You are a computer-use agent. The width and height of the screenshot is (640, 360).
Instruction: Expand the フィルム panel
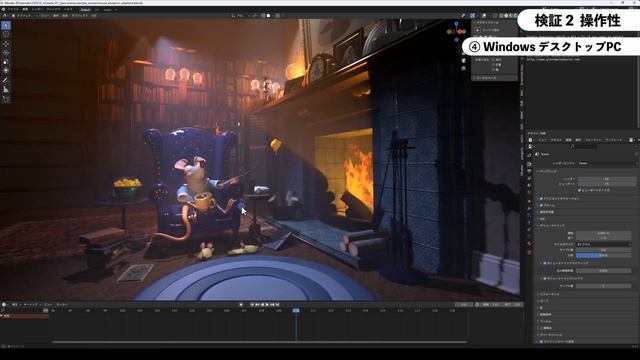(x=546, y=321)
